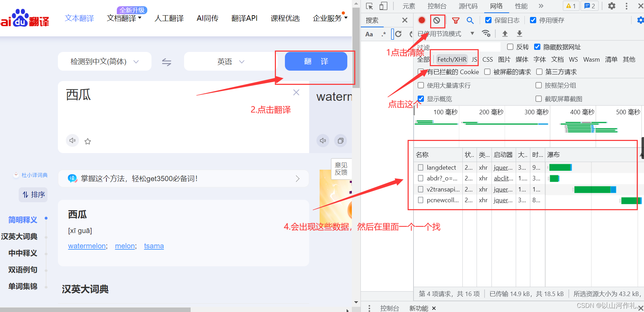
Task: Enable 使用大量请求行 checkbox
Action: [421, 85]
